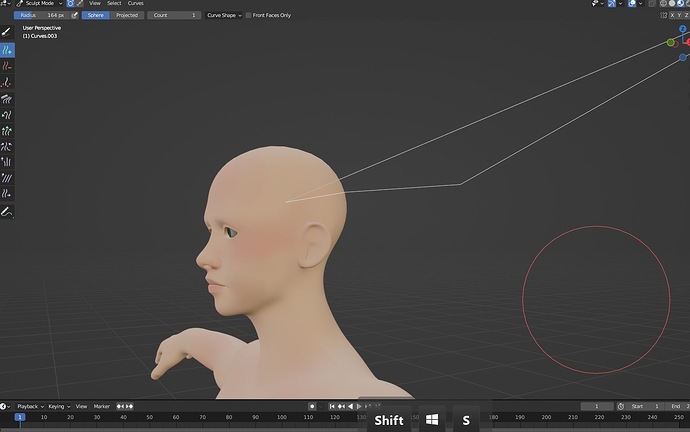Open the timeline Marker menu
Image resolution: width=690 pixels, height=432 pixels.
tap(102, 406)
